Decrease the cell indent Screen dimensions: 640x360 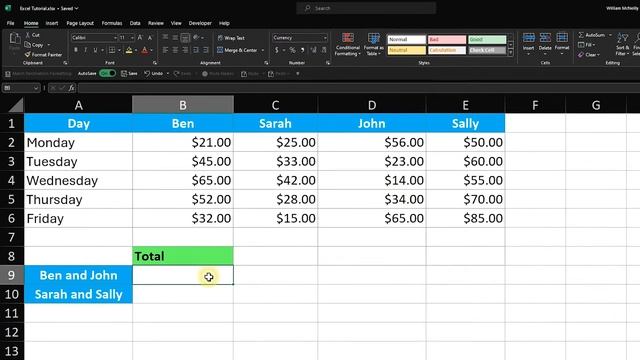tap(196, 50)
